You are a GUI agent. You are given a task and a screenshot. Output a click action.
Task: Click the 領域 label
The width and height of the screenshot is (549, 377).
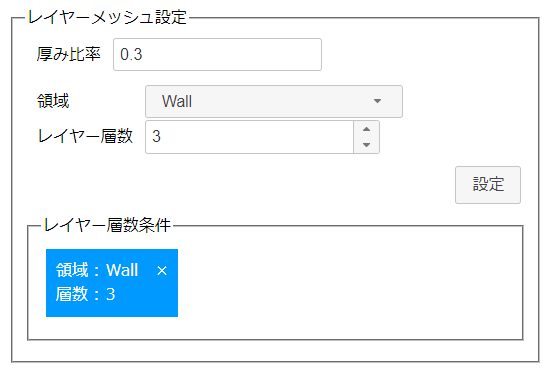tap(53, 101)
